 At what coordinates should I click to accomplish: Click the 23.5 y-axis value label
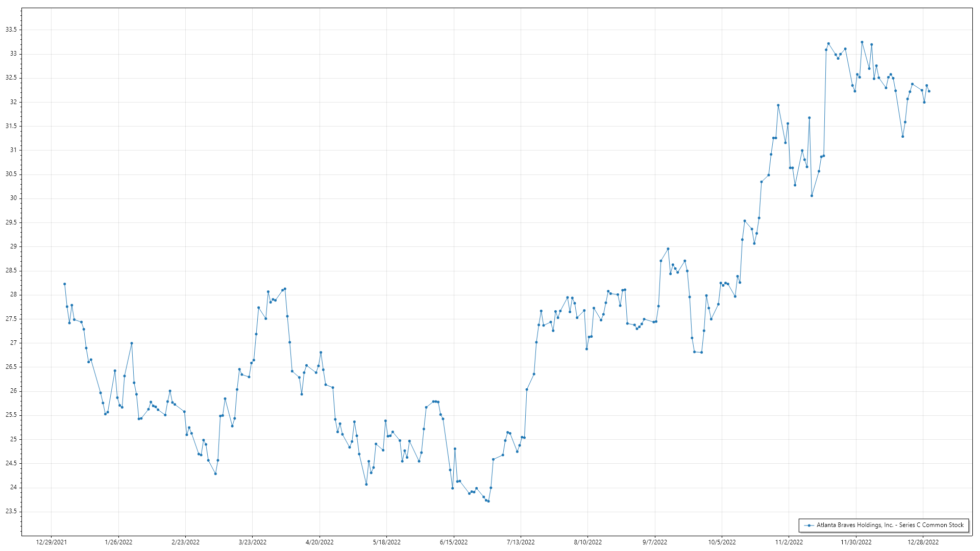[11, 511]
